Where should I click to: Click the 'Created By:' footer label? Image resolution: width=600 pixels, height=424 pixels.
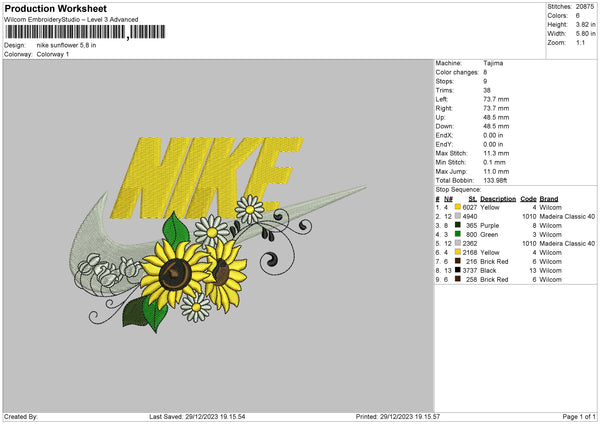click(21, 416)
